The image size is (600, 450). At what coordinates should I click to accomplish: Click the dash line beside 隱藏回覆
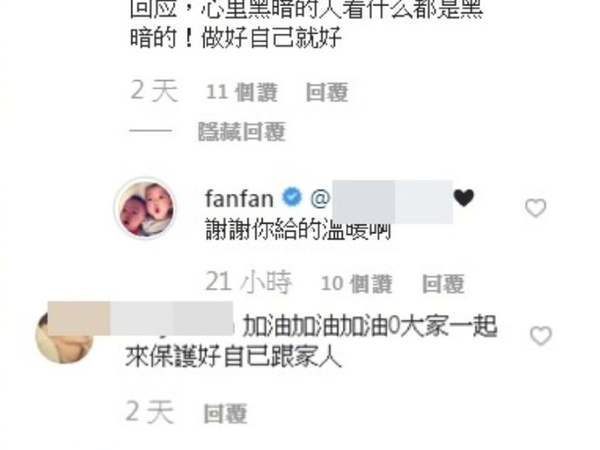click(x=150, y=131)
